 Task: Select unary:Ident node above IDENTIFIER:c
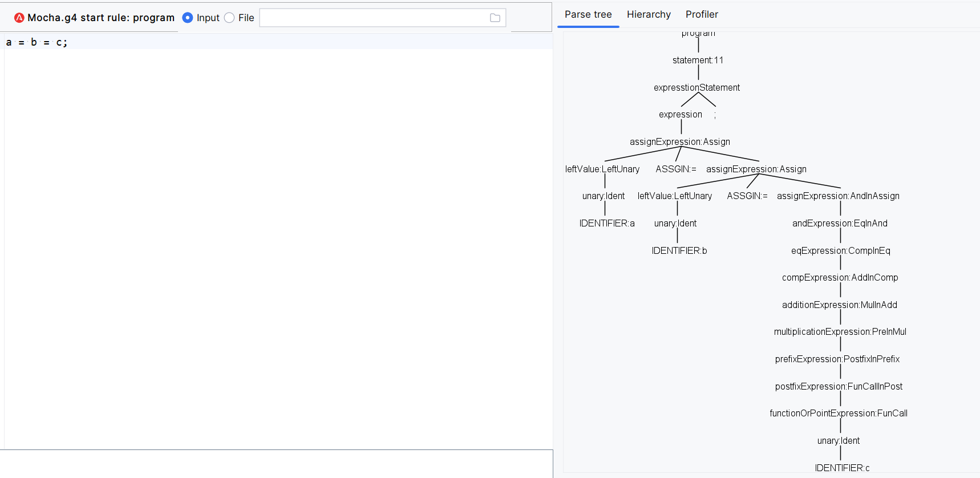(839, 440)
